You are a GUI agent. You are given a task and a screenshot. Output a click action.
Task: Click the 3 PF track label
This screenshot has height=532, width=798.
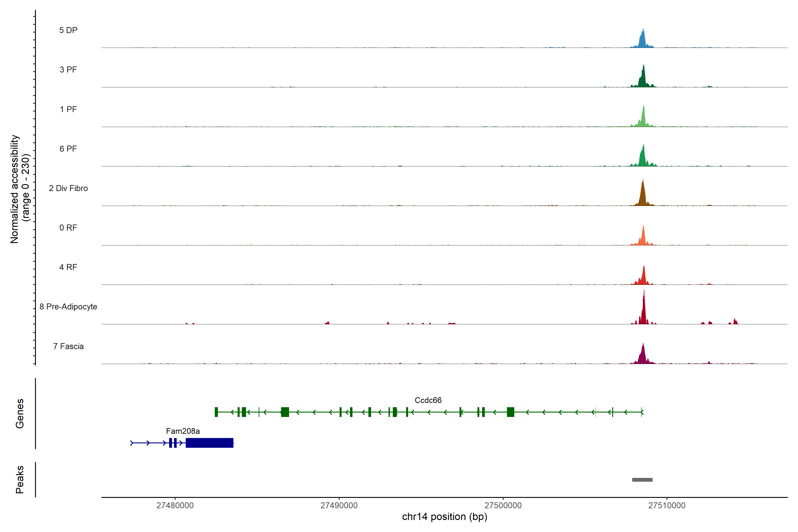(x=68, y=70)
